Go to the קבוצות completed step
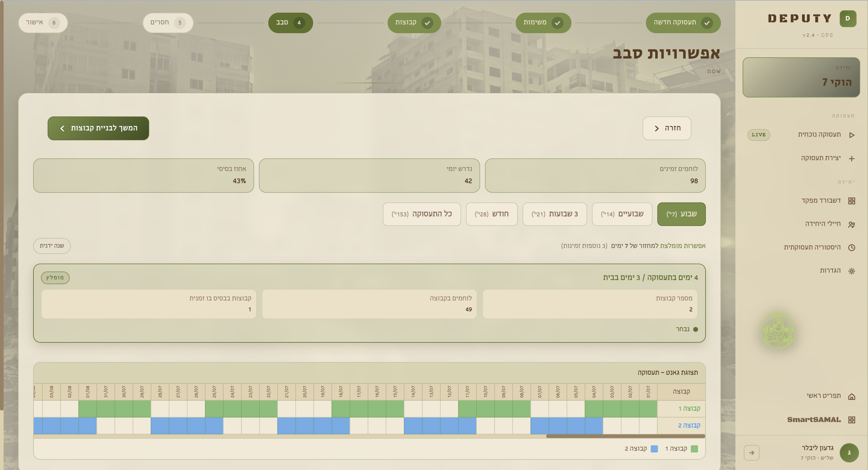The width and height of the screenshot is (868, 470). (414, 23)
